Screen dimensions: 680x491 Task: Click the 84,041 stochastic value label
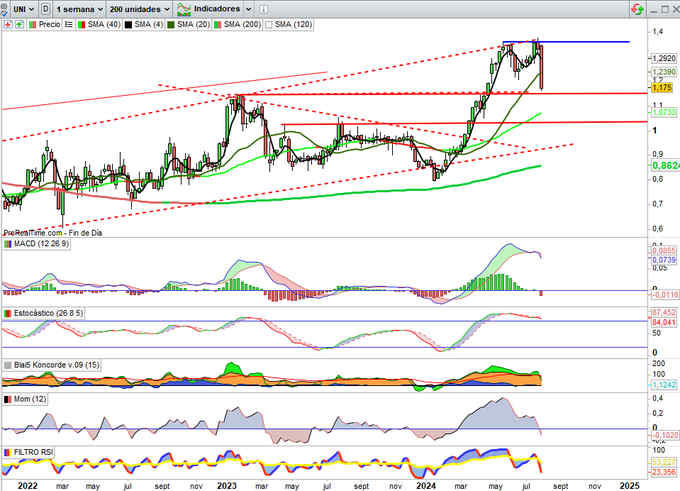tap(664, 322)
